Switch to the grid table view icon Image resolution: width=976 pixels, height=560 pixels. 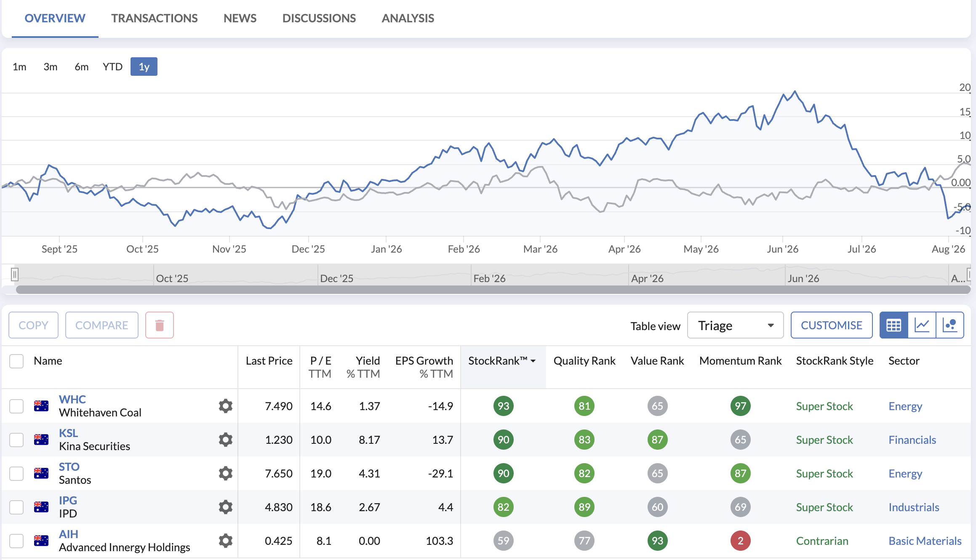(893, 325)
